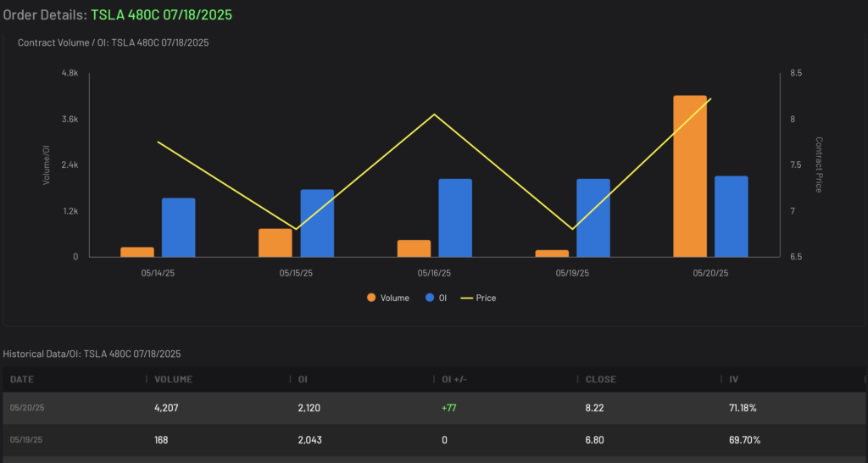
Task: Sort table by IV column header
Action: pyautogui.click(x=733, y=379)
